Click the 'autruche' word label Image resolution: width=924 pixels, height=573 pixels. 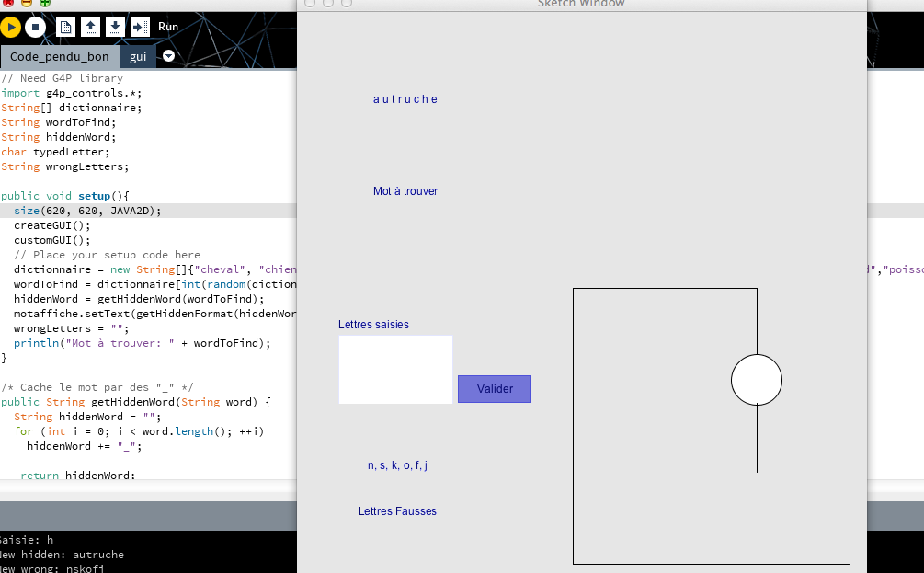405,99
